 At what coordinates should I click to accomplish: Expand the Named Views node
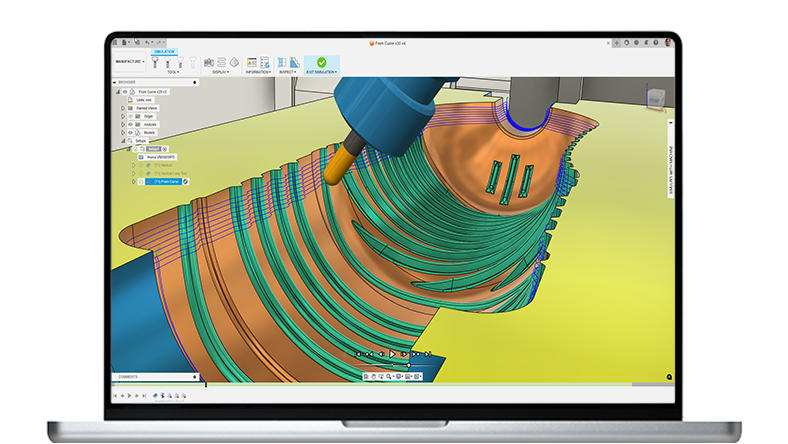pos(123,108)
